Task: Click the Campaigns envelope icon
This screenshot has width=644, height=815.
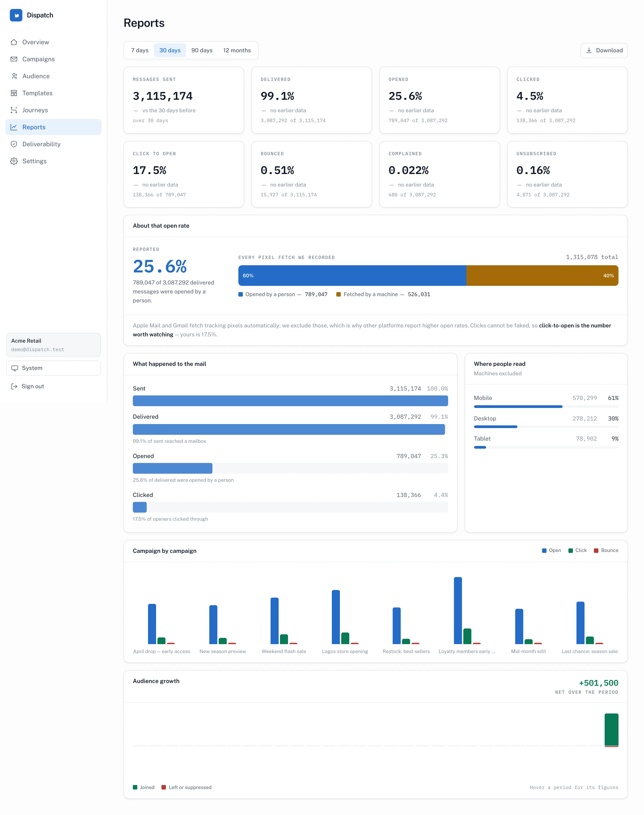Action: click(x=14, y=59)
